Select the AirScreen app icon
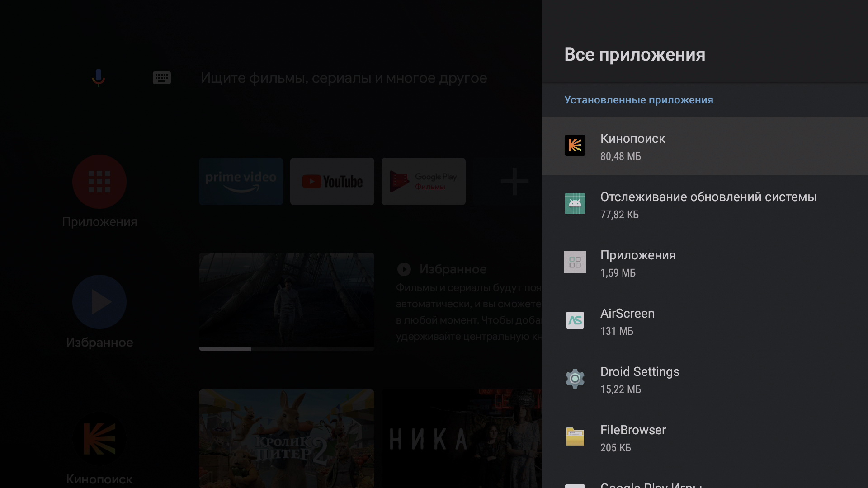868x488 pixels. point(575,320)
